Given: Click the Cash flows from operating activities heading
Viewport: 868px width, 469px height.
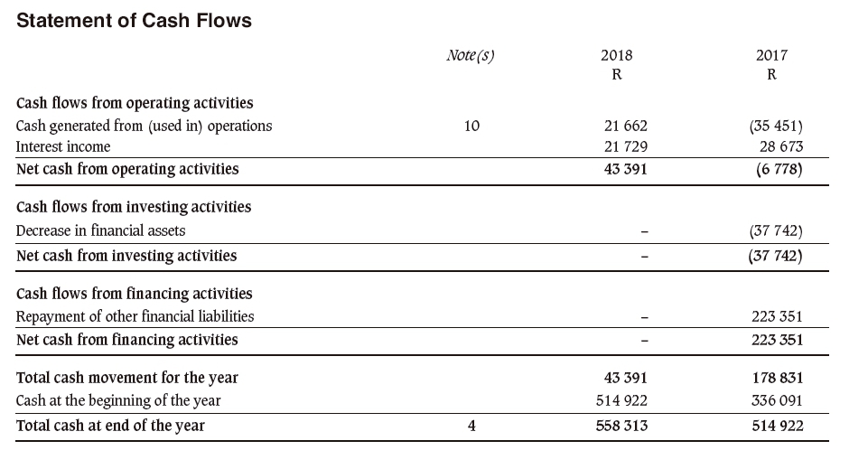Looking at the screenshot, I should tap(135, 103).
